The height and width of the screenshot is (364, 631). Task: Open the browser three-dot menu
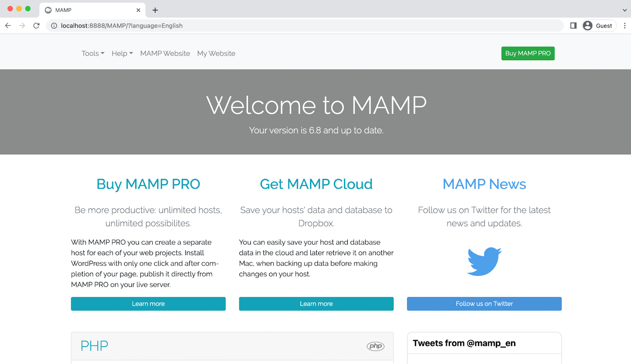click(x=624, y=25)
